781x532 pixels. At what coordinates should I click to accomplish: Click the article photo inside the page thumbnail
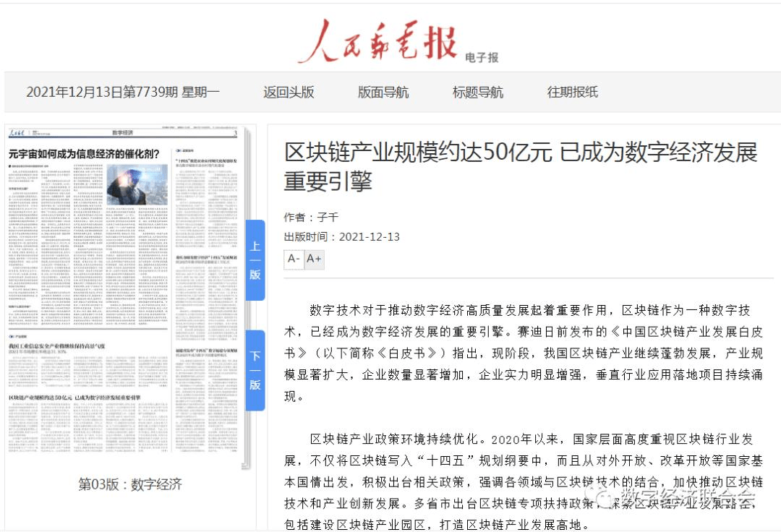[139, 185]
